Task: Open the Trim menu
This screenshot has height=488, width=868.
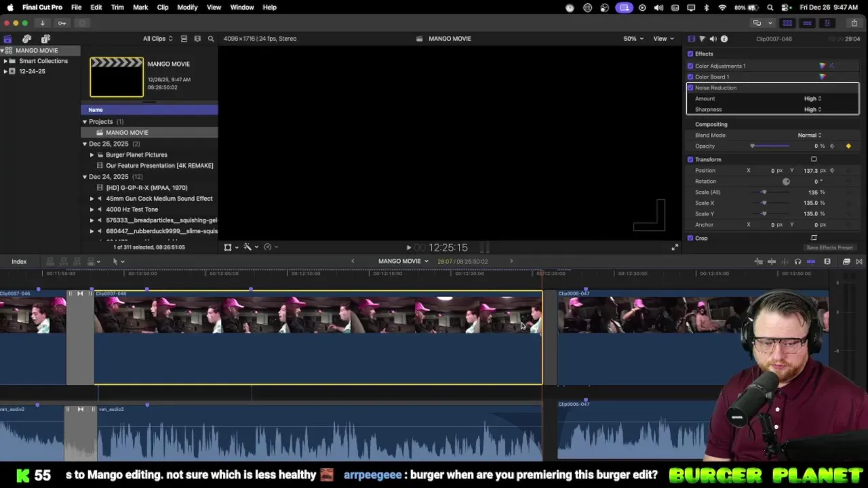Action: 117,7
